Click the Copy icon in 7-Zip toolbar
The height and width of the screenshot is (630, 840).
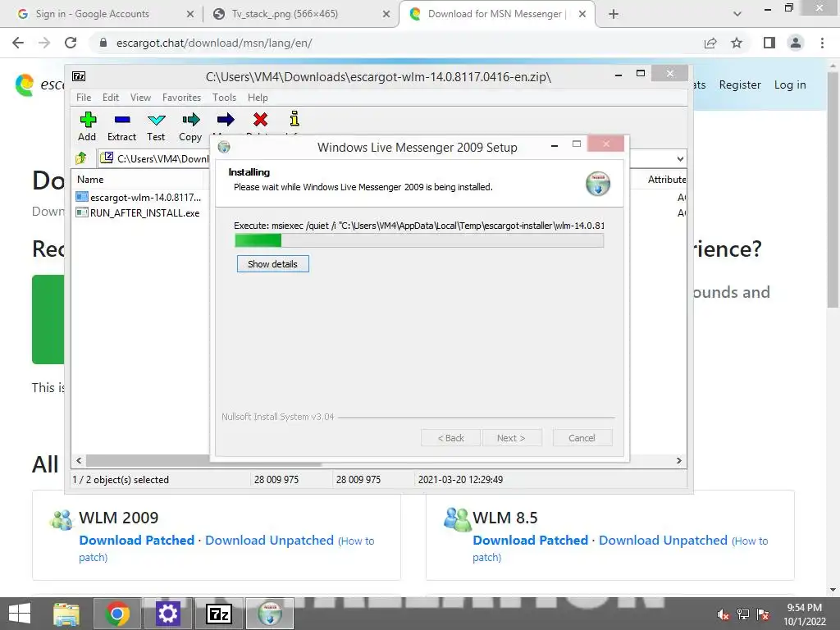pos(190,120)
